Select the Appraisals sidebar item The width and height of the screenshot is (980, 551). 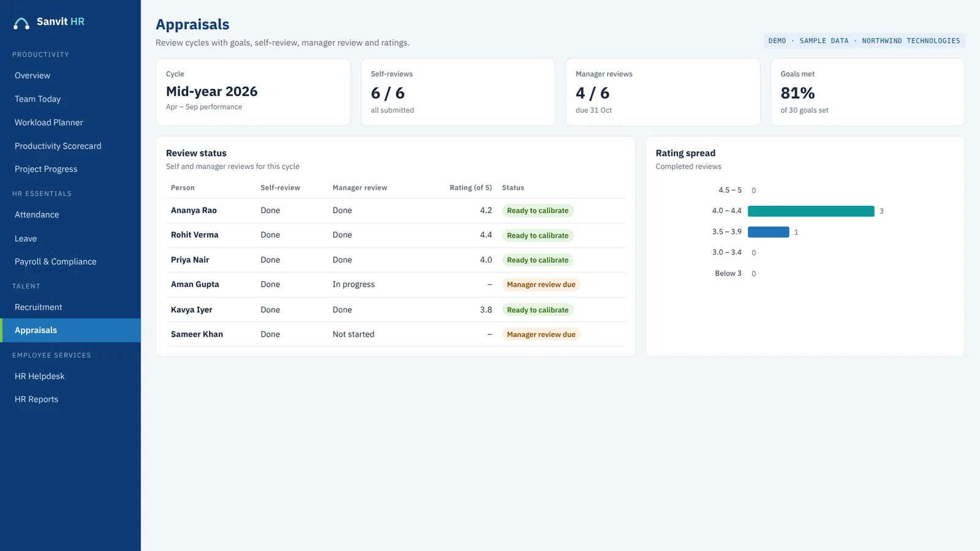(x=70, y=330)
